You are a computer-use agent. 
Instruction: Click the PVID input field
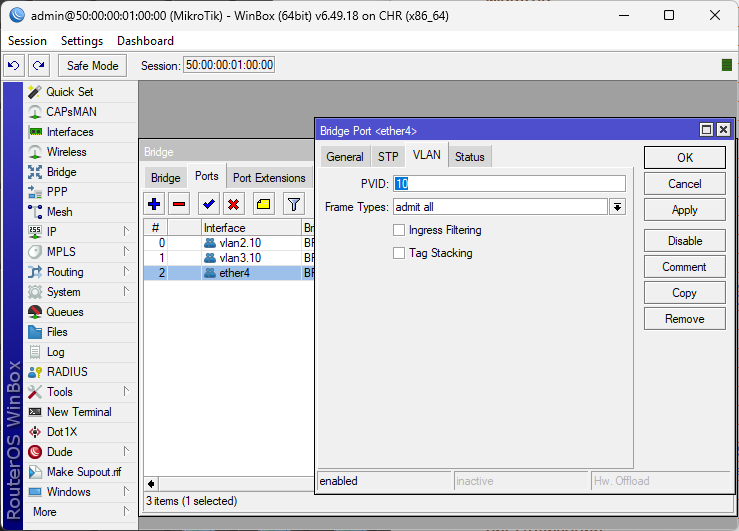[509, 184]
